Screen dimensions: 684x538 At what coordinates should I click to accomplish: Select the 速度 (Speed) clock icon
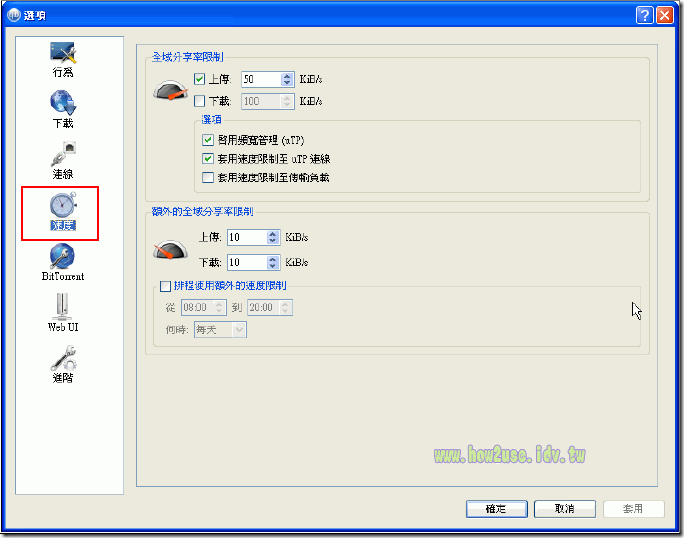click(x=63, y=207)
